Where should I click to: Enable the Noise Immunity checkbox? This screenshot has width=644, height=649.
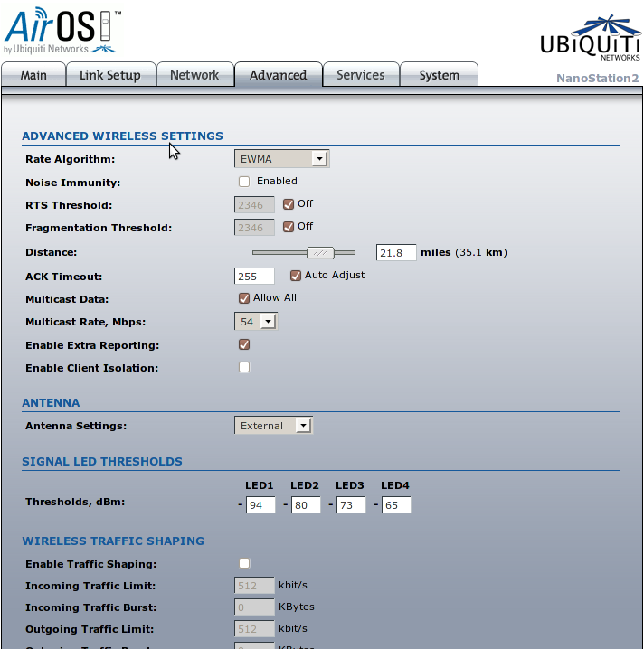coord(244,182)
